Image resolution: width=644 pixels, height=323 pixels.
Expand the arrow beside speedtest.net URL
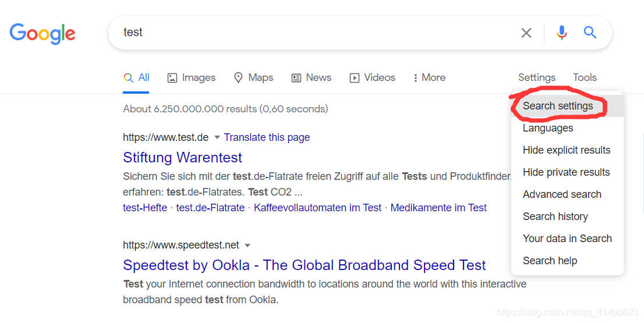[247, 246]
